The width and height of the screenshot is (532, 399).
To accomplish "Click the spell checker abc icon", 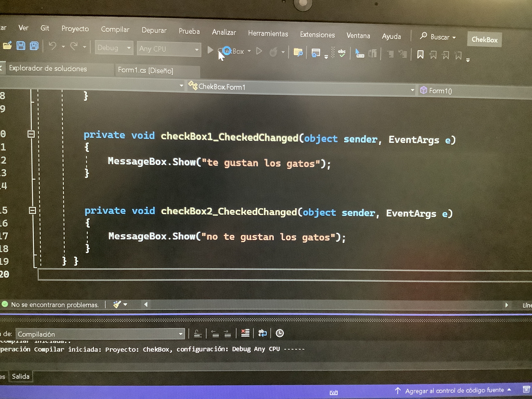I will (x=341, y=53).
